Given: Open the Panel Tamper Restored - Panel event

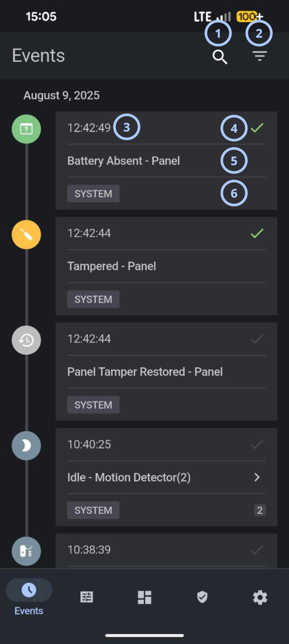Looking at the screenshot, I should [166, 372].
